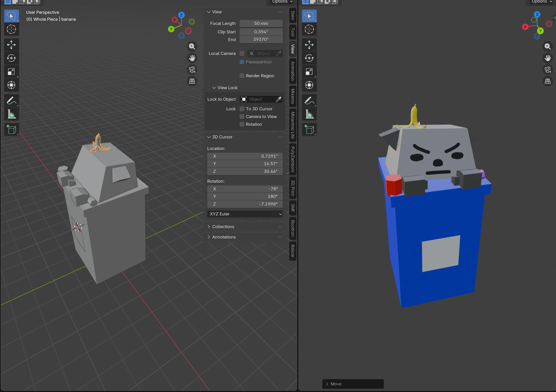Click the 3D cursor Location X field
556x392 pixels.
(245, 156)
